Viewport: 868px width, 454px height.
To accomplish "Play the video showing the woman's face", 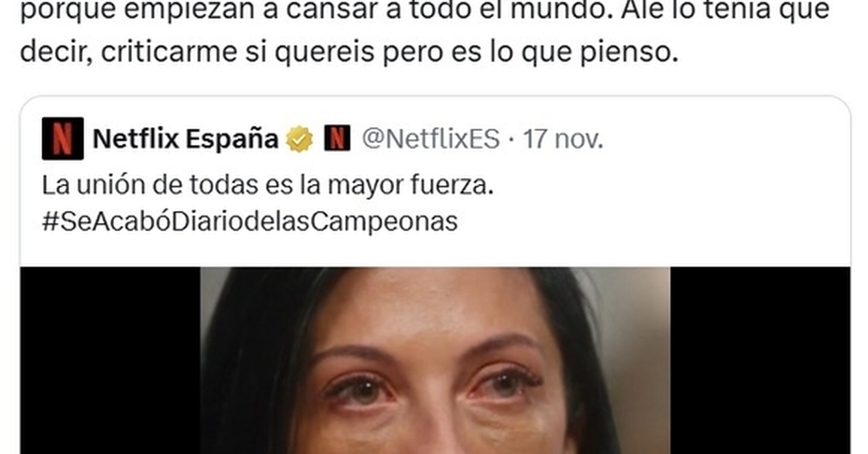I will tap(435, 360).
